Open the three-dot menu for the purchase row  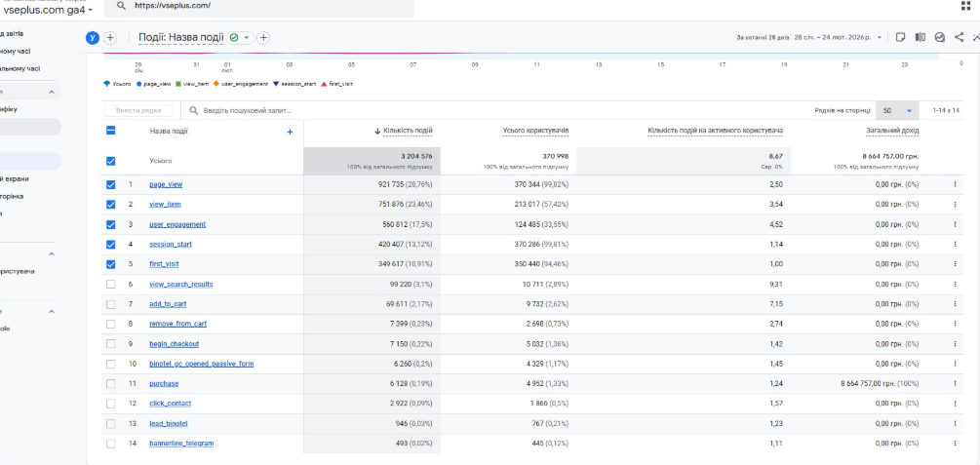point(955,384)
